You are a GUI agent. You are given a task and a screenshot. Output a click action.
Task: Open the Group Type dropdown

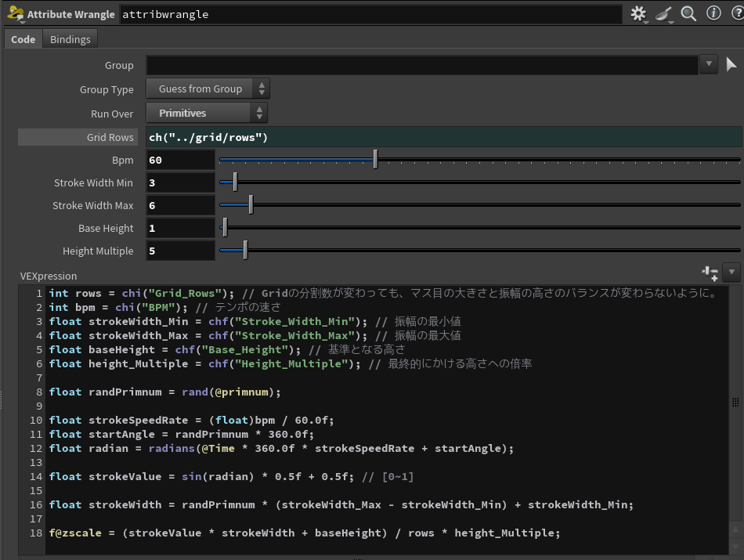click(208, 89)
